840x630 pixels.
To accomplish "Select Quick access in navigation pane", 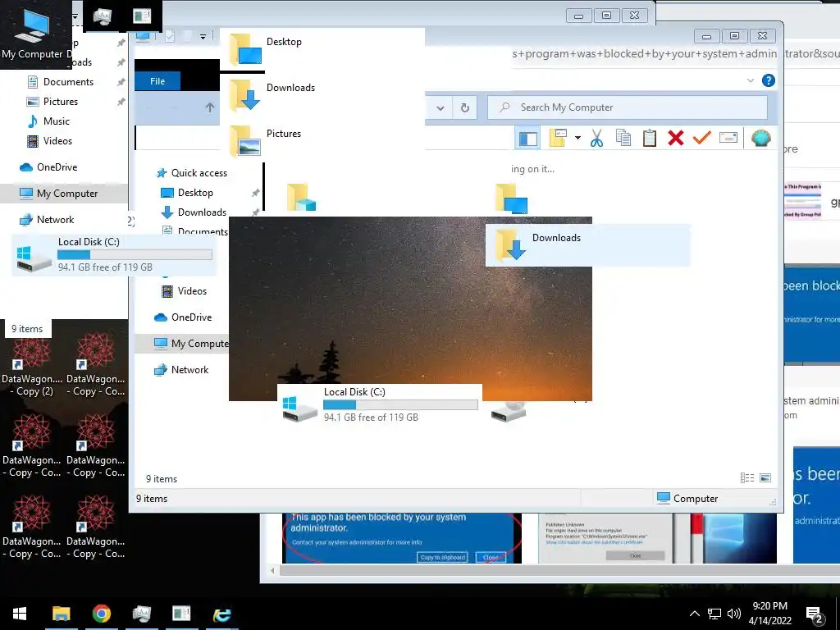I will pyautogui.click(x=199, y=173).
